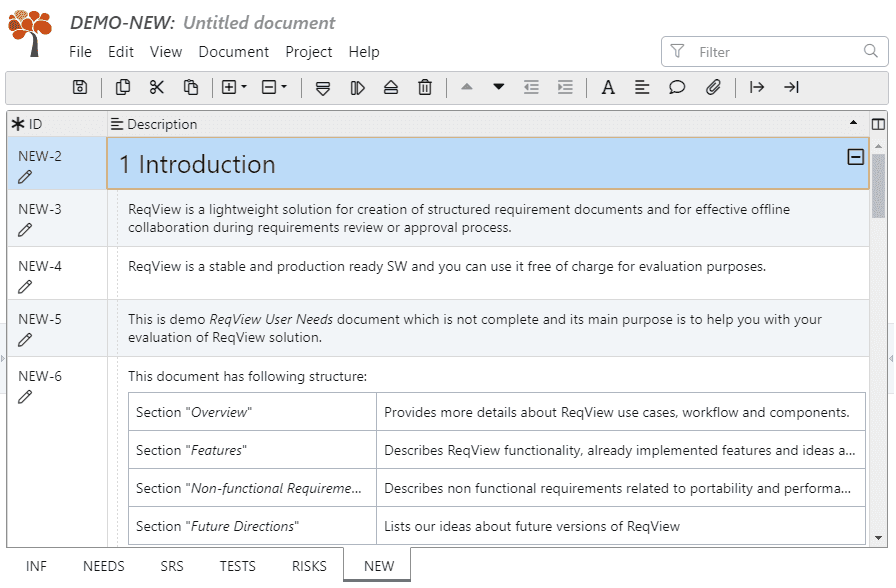The image size is (896, 588).
Task: Click the comment speech bubble icon
Action: [677, 88]
